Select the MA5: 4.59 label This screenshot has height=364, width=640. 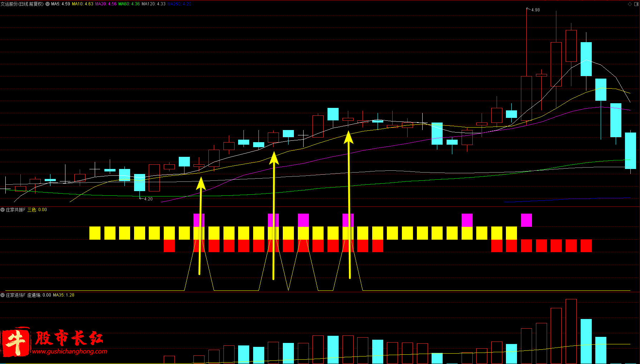tap(60, 4)
